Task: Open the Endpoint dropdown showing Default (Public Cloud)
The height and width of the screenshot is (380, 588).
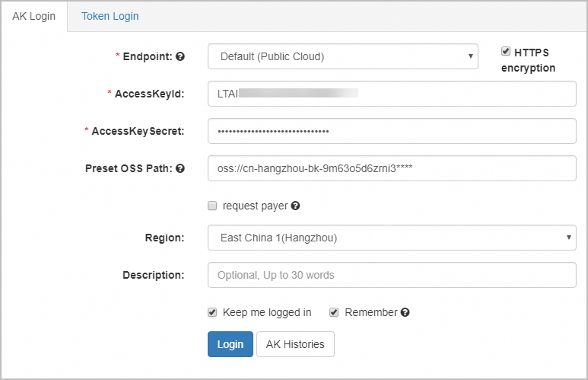Action: coord(343,56)
